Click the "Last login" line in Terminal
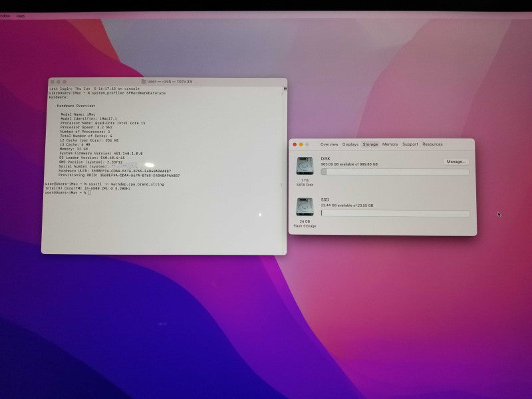The height and width of the screenshot is (399, 532). 94,88
